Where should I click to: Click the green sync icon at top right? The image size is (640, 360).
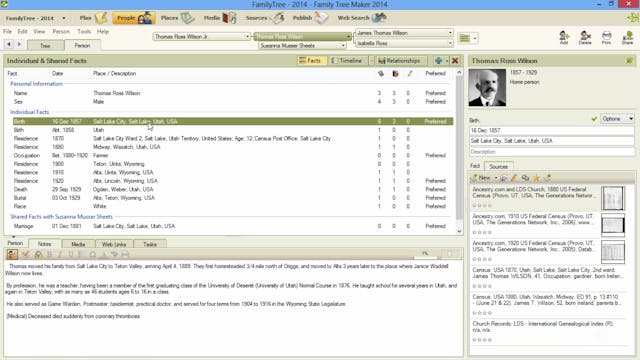[633, 18]
